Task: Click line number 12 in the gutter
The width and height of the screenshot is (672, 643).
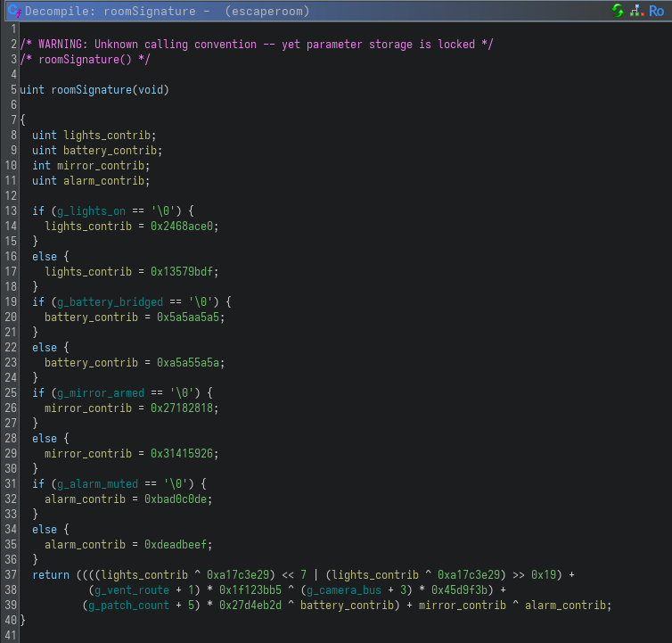Action: [11, 195]
